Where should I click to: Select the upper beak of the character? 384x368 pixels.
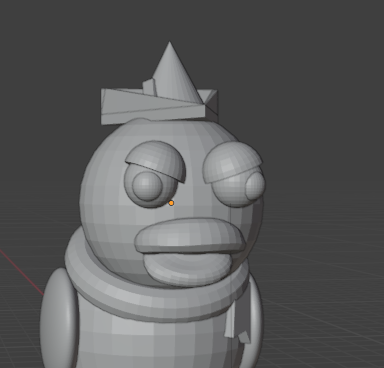tap(190, 235)
